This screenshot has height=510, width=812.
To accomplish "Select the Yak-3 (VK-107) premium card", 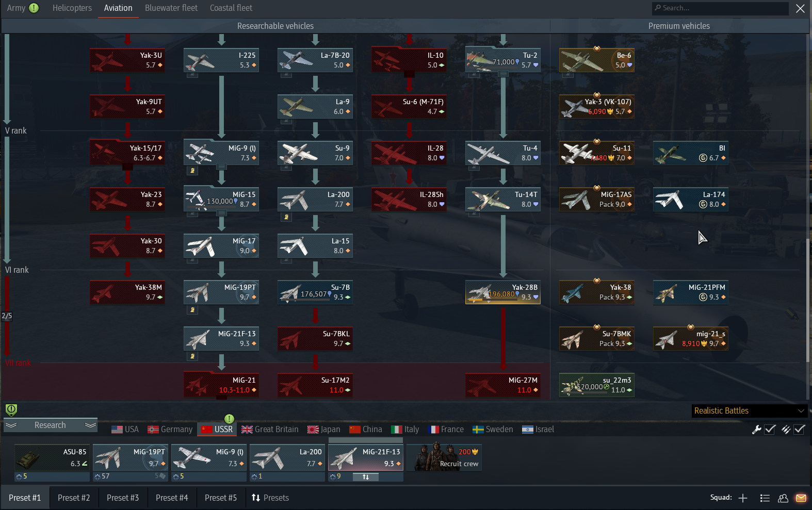I will 597,107.
